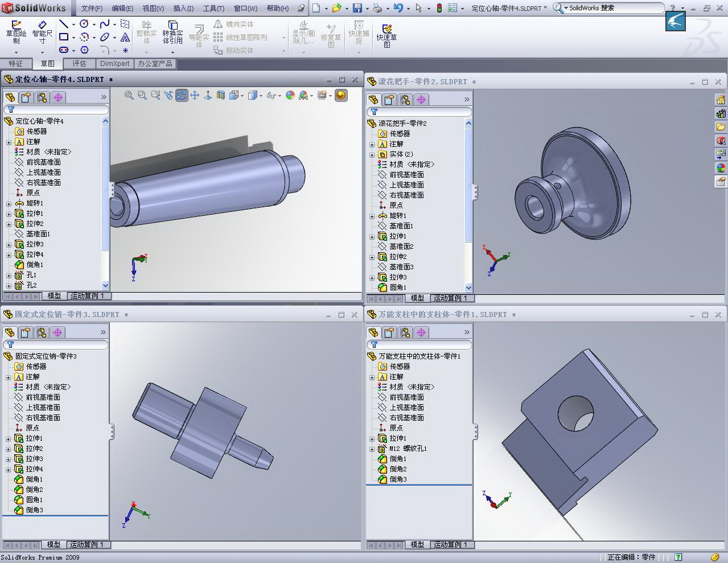Open FeatureManager tab in 零件1 panel
The image size is (728, 563).
click(373, 332)
